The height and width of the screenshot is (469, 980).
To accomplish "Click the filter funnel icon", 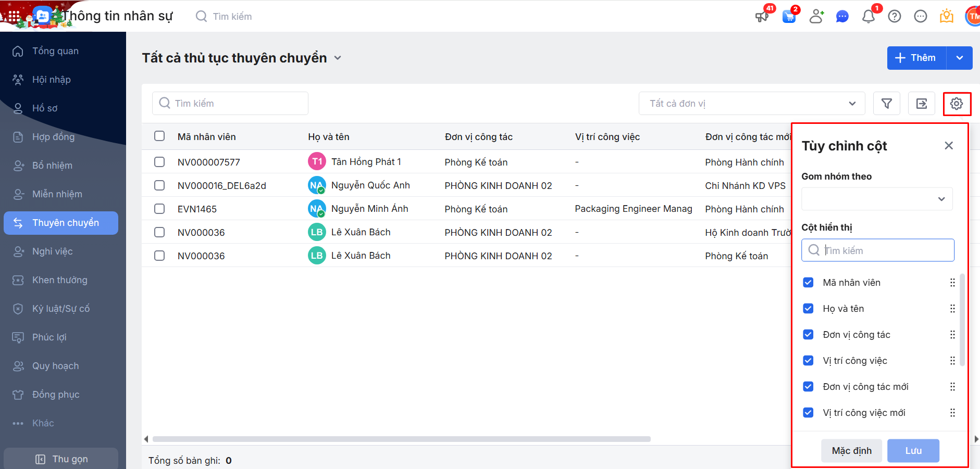I will coord(886,104).
